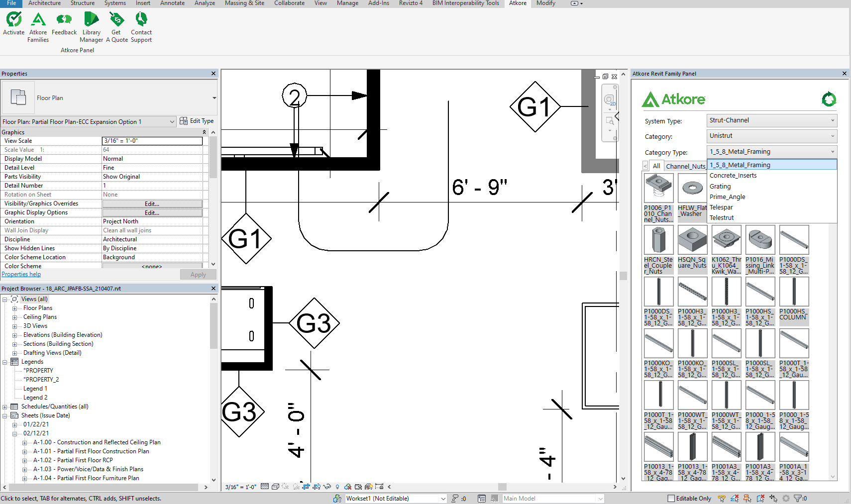Open the Worksets dropdown showing Workset1
The height and width of the screenshot is (504, 851).
(x=442, y=498)
